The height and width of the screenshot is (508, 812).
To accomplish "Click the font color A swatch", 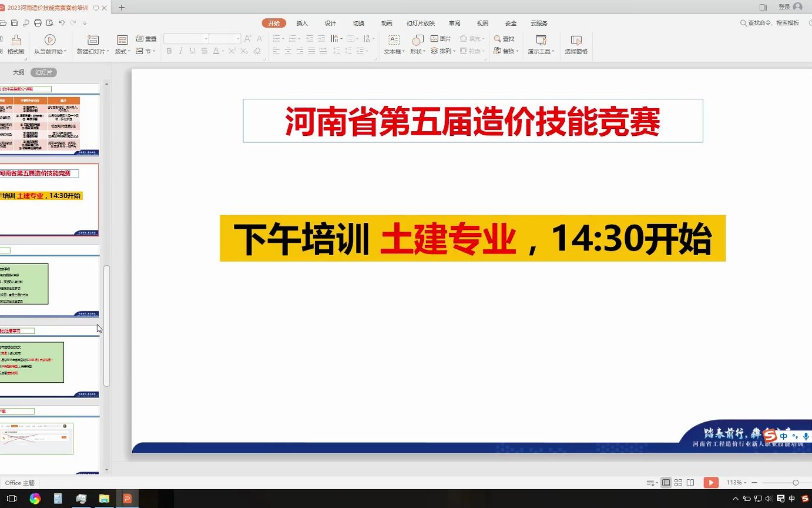I will pyautogui.click(x=216, y=51).
